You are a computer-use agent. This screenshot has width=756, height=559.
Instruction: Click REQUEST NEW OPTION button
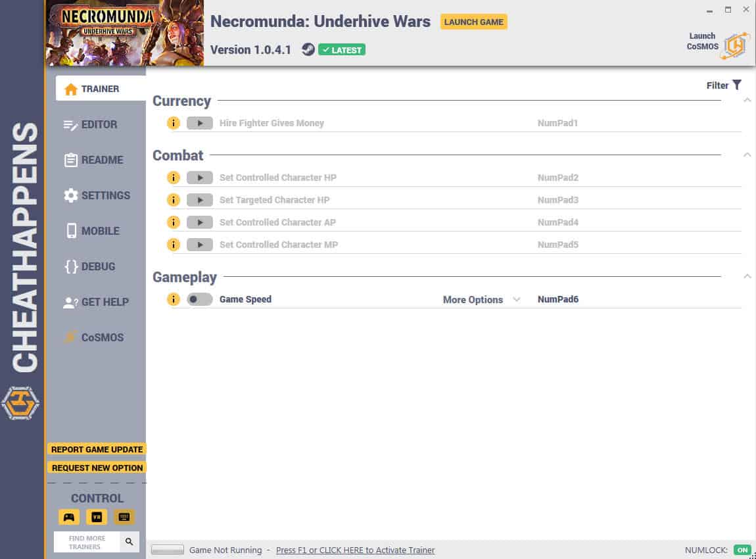(97, 468)
